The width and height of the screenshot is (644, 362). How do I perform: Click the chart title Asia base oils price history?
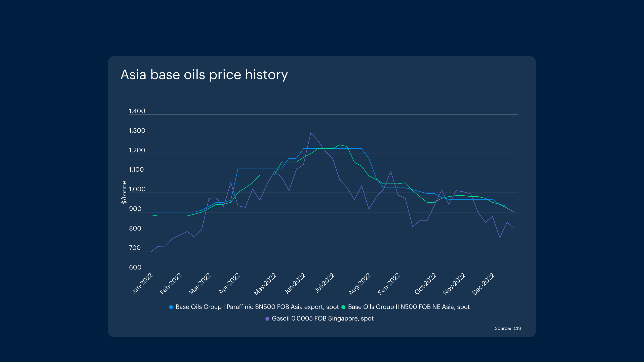click(204, 75)
